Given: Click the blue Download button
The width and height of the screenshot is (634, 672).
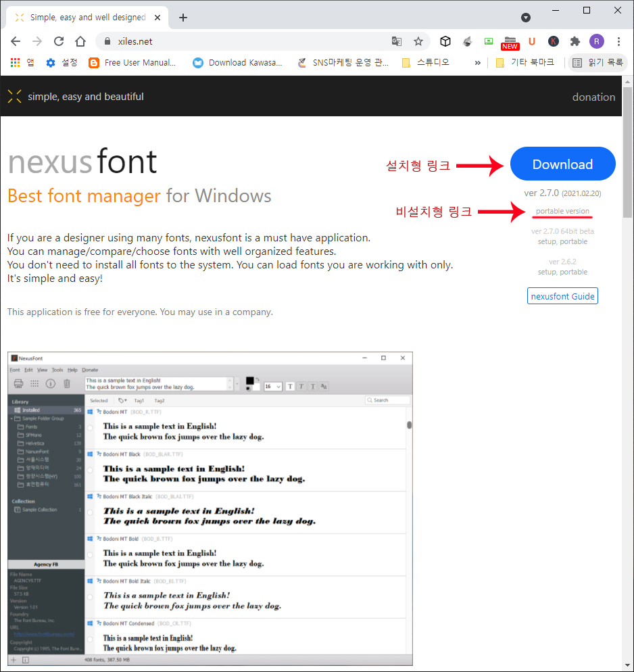Looking at the screenshot, I should pos(562,164).
